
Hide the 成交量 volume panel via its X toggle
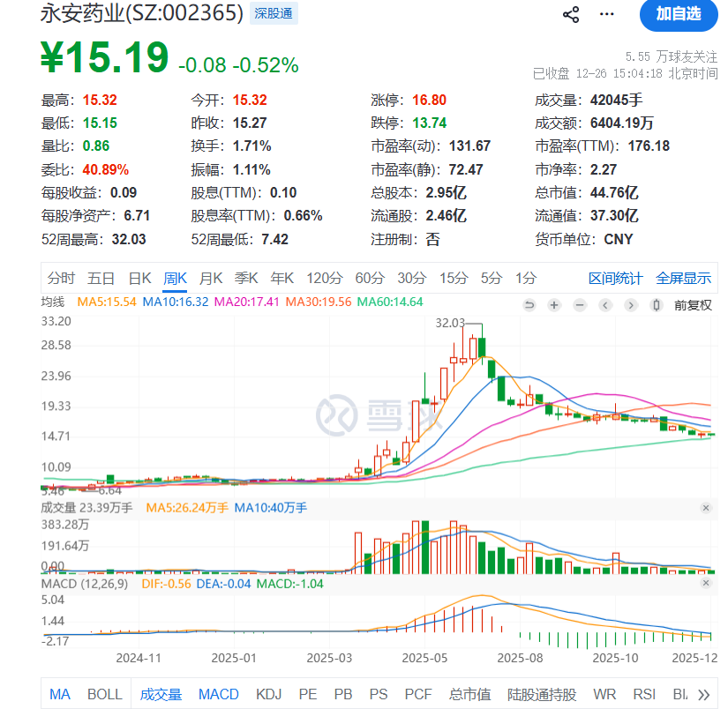click(704, 508)
